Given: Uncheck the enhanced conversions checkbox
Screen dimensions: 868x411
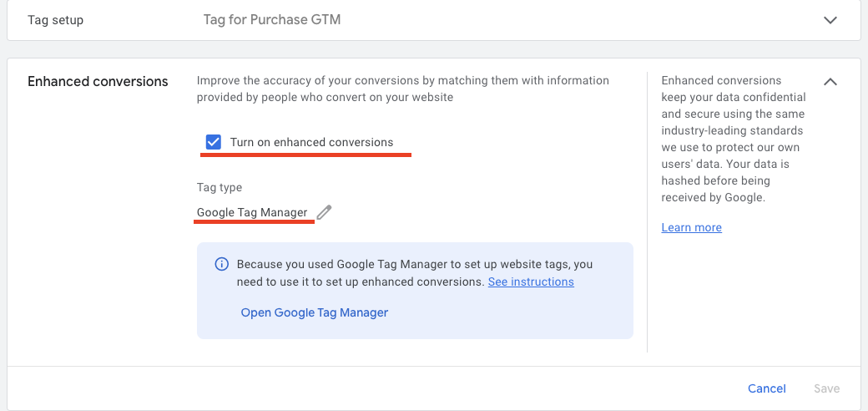Looking at the screenshot, I should click(213, 142).
